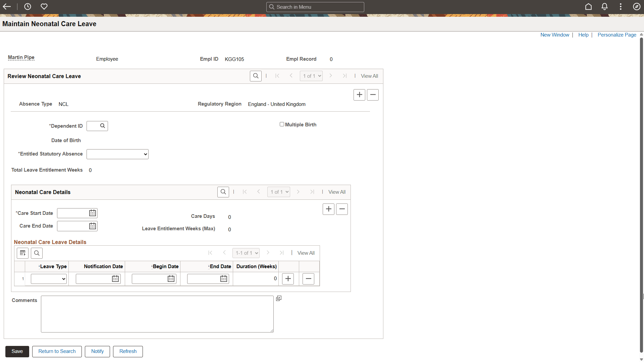644x362 pixels.
Task: Open the notifications bell
Action: (x=604, y=7)
